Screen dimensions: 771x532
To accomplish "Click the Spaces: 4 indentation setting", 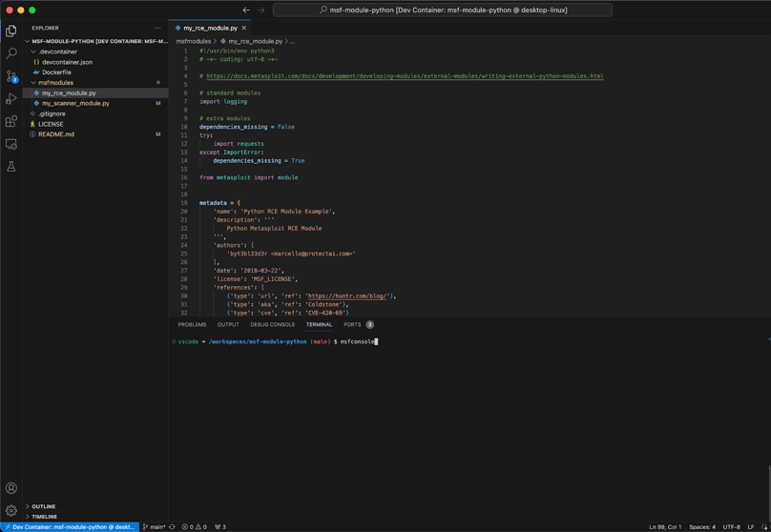I will [701, 526].
